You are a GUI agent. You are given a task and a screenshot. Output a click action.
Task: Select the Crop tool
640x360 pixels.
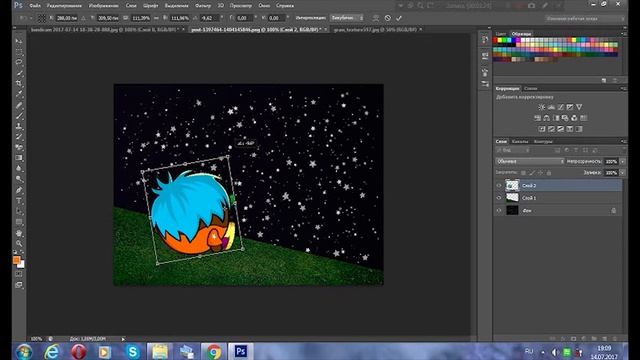click(x=19, y=84)
